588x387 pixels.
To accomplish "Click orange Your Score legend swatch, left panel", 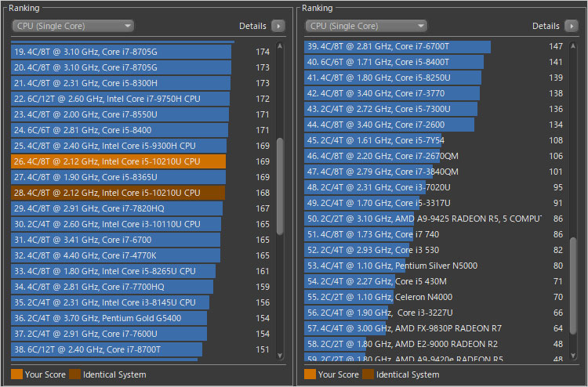I will click(17, 374).
